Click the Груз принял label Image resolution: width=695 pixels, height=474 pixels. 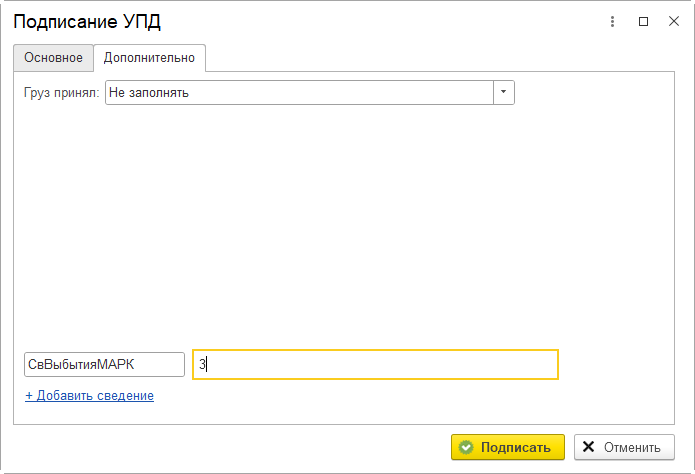point(62,93)
